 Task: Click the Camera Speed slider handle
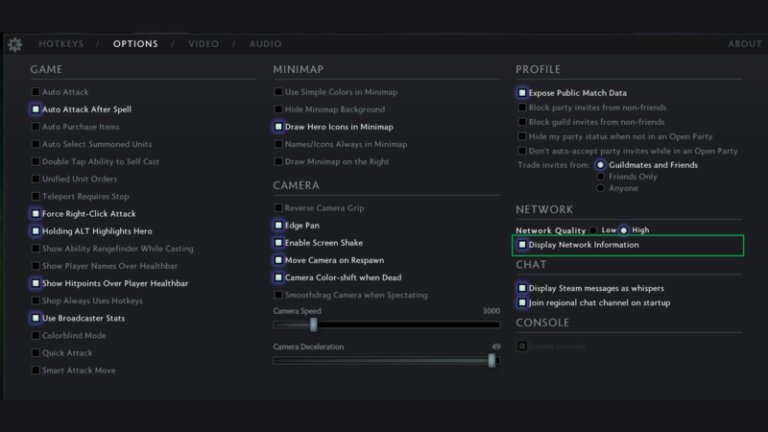coord(313,324)
